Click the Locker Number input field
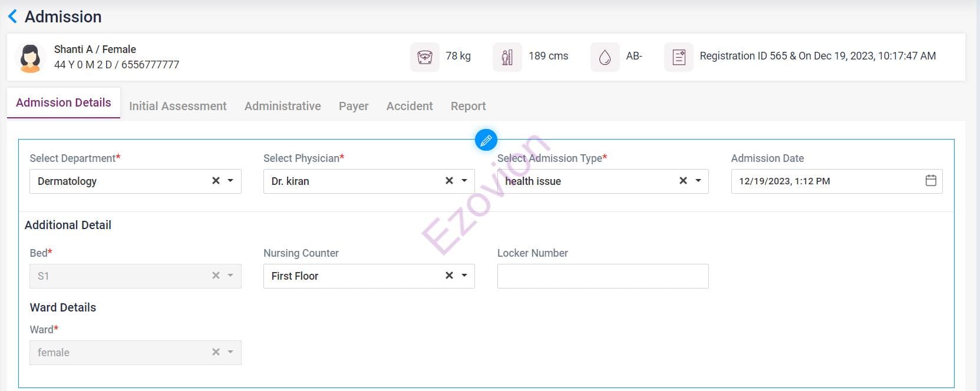This screenshot has height=391, width=980. click(602, 276)
